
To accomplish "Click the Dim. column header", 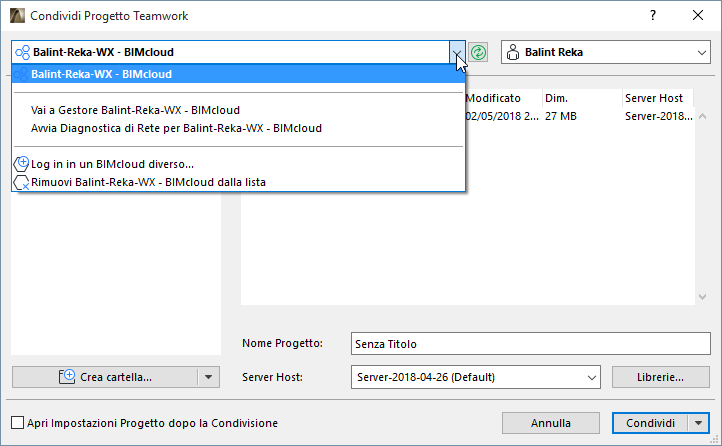I will (582, 98).
